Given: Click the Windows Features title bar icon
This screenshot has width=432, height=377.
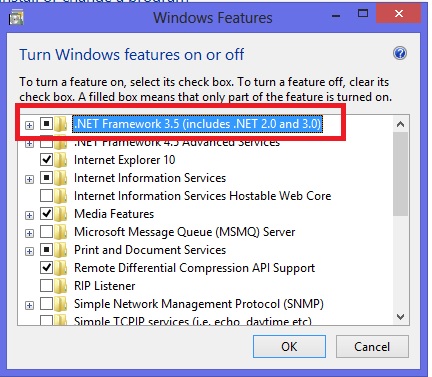Looking at the screenshot, I should coord(16,18).
